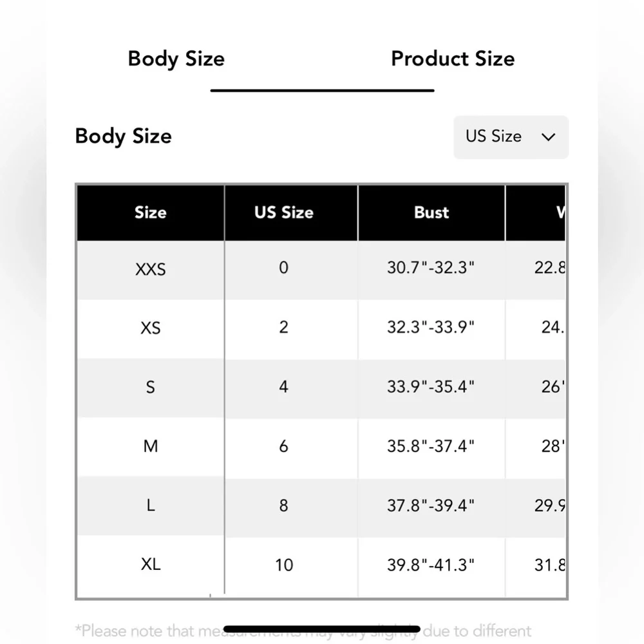Click the Size column header

(151, 213)
